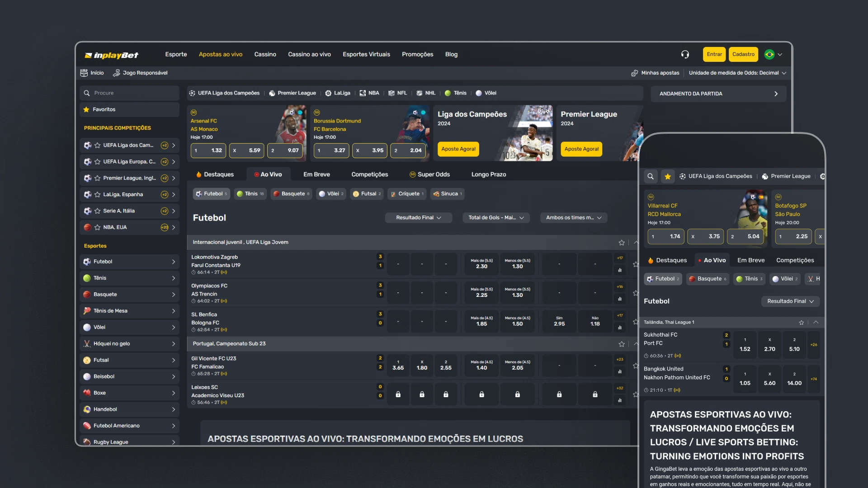Open Ambos os times marcam dropdown

pos(574,218)
